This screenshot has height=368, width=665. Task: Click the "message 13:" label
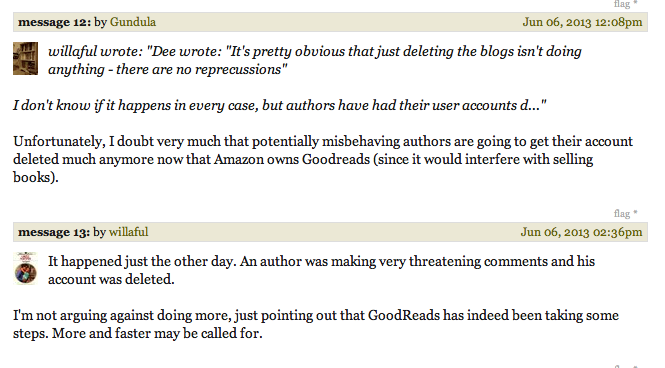pyautogui.click(x=54, y=232)
